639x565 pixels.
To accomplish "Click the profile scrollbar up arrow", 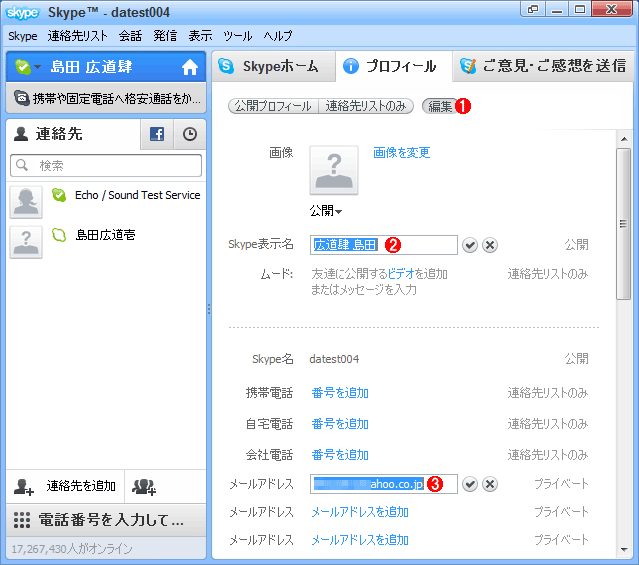I will [624, 139].
